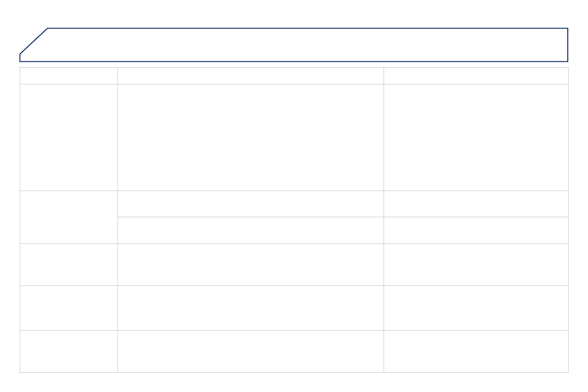Select the third-from-bottom row's first-column cell

[x=69, y=265]
